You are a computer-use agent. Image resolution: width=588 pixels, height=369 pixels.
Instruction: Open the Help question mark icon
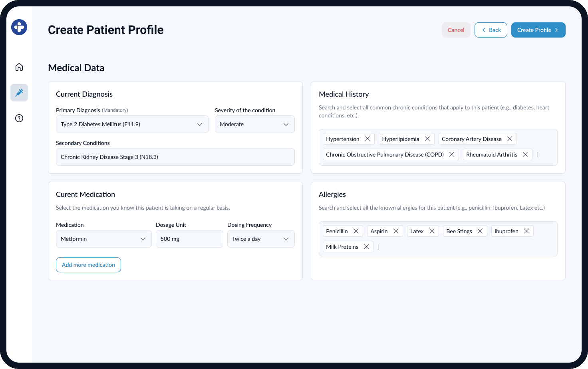pyautogui.click(x=19, y=118)
